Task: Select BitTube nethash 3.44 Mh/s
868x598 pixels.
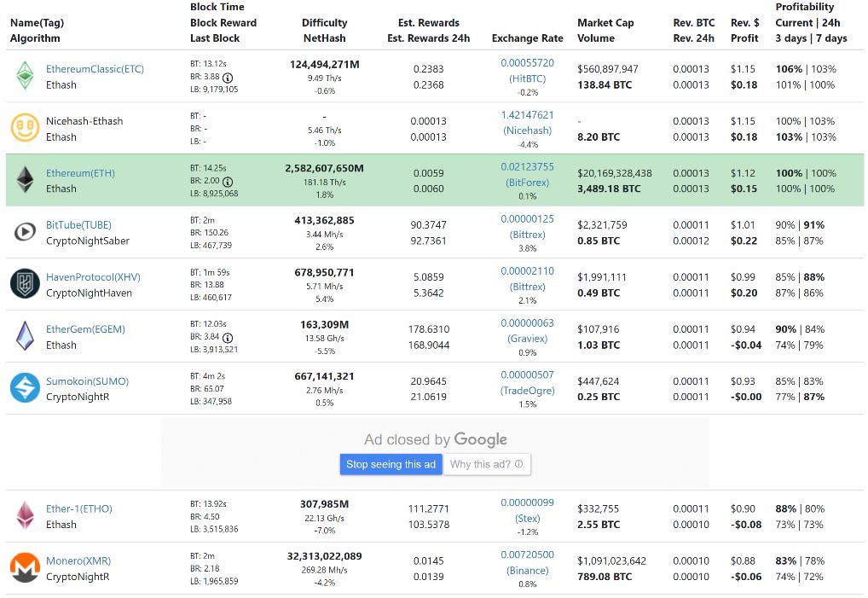Action: [324, 235]
